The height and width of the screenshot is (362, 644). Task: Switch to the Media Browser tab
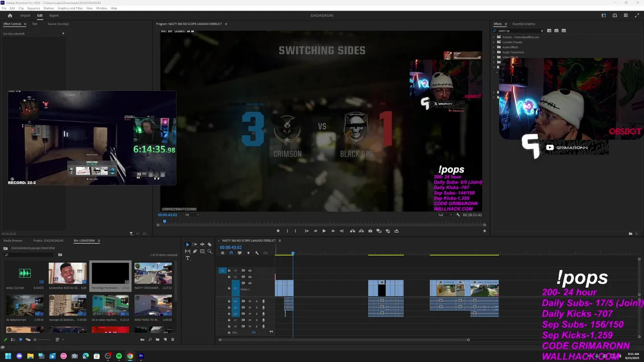13,240
